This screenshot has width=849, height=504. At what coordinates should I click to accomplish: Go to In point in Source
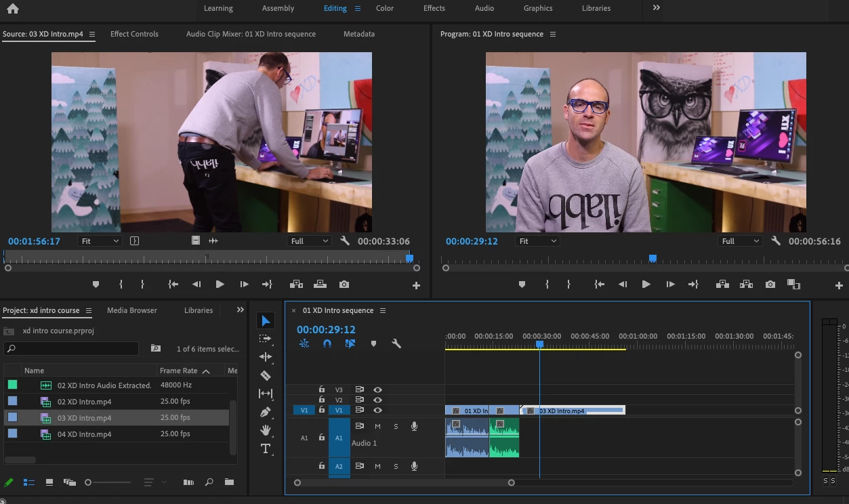point(173,285)
